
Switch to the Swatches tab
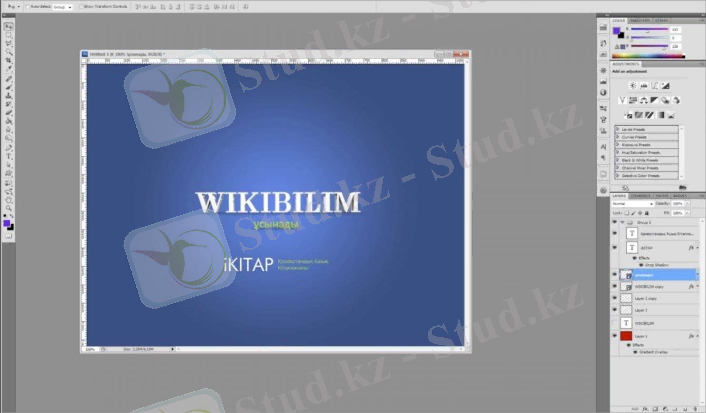[x=640, y=21]
